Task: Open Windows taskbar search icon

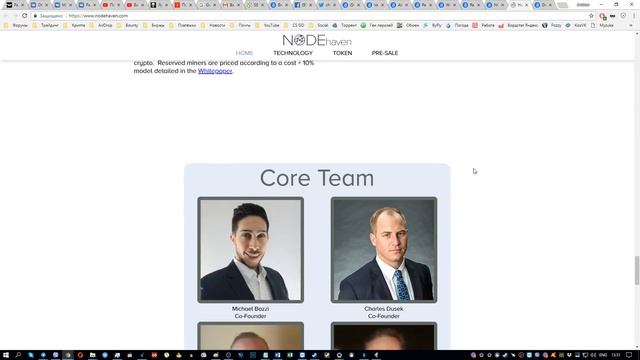Action: pos(18,355)
